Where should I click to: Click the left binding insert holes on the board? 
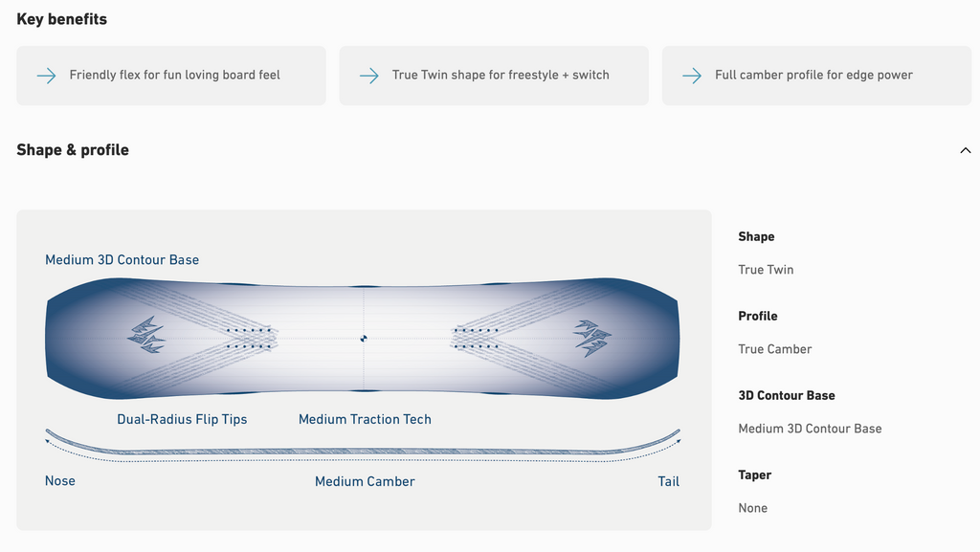pyautogui.click(x=251, y=338)
